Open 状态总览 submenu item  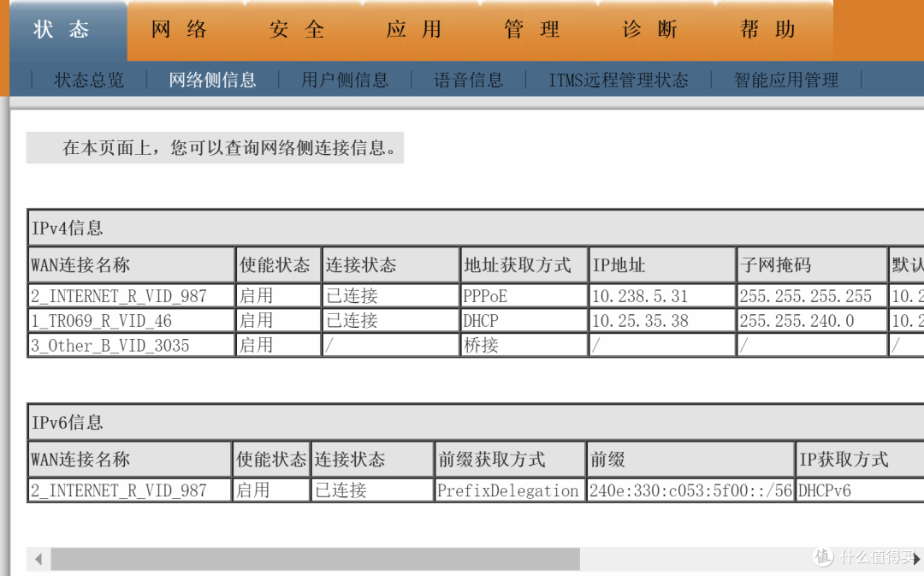point(90,80)
